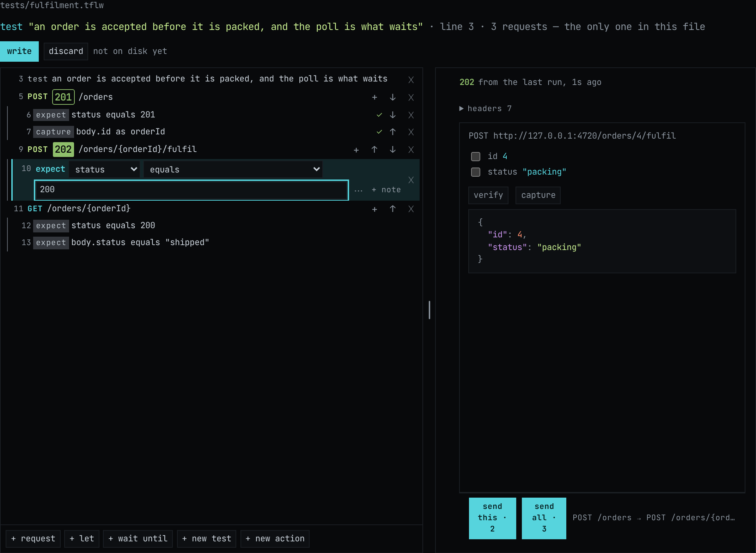
Task: Tick the 'status "packing"' checkbox
Action: click(x=476, y=172)
